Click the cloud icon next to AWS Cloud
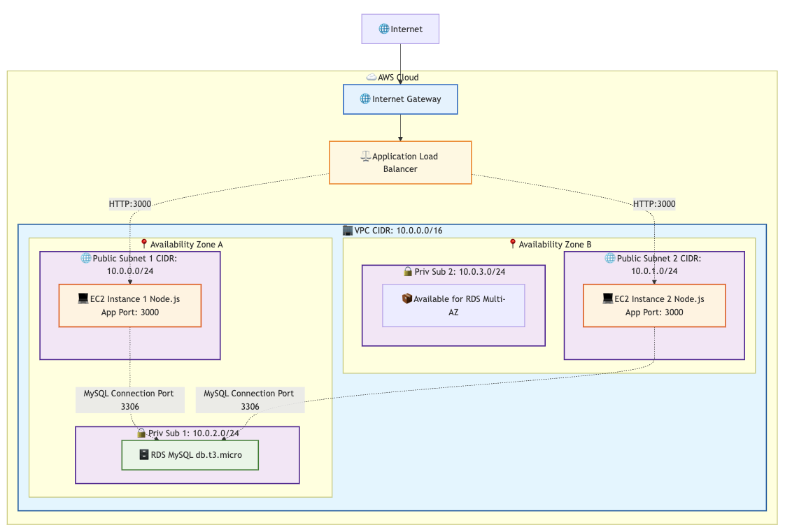This screenshot has height=532, width=785. [x=372, y=78]
